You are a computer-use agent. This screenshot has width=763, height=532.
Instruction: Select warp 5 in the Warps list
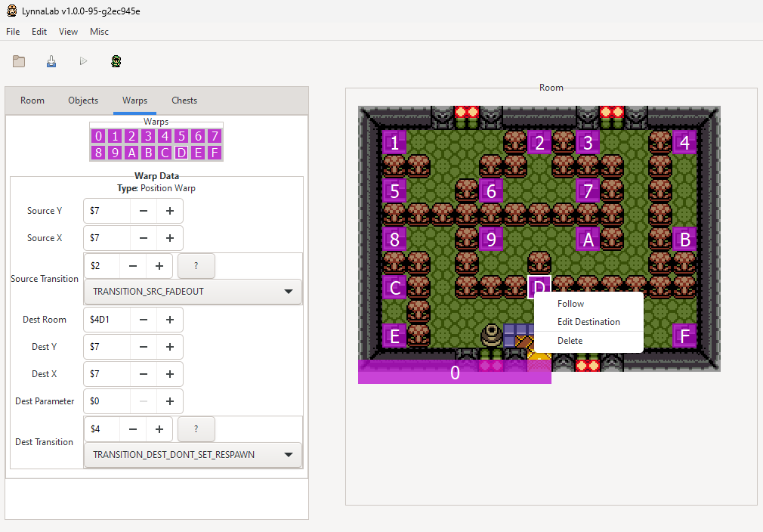(181, 136)
